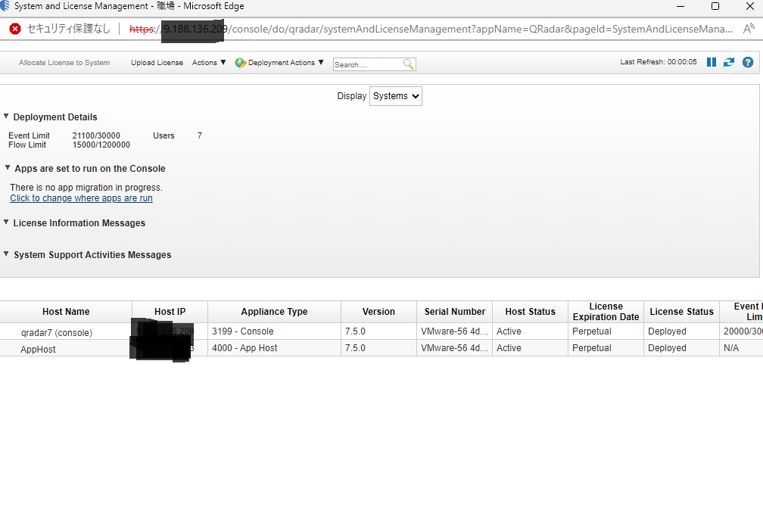Sort by Host IP column header
The height and width of the screenshot is (532, 763).
click(170, 312)
